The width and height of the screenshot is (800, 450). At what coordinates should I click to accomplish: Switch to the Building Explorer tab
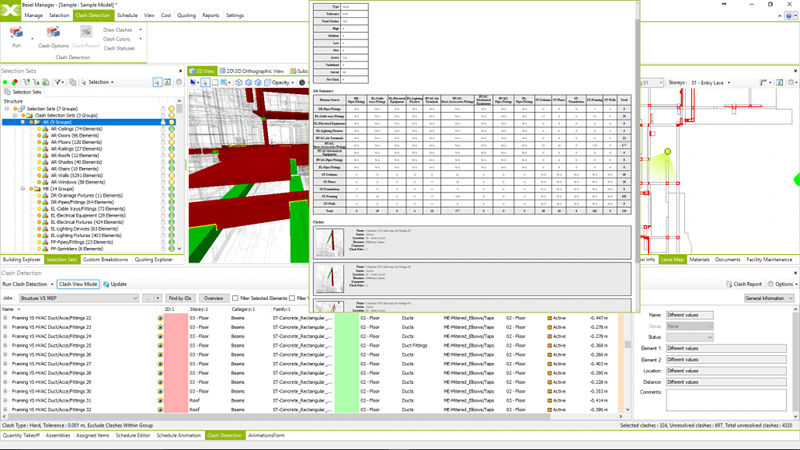point(21,259)
